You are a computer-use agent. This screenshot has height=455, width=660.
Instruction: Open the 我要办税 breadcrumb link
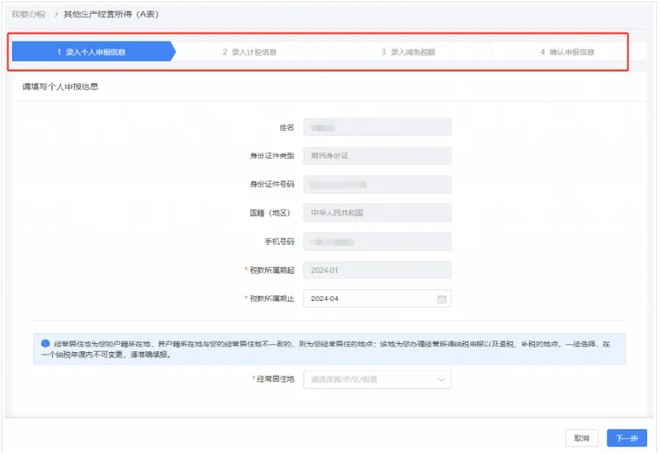[29, 14]
